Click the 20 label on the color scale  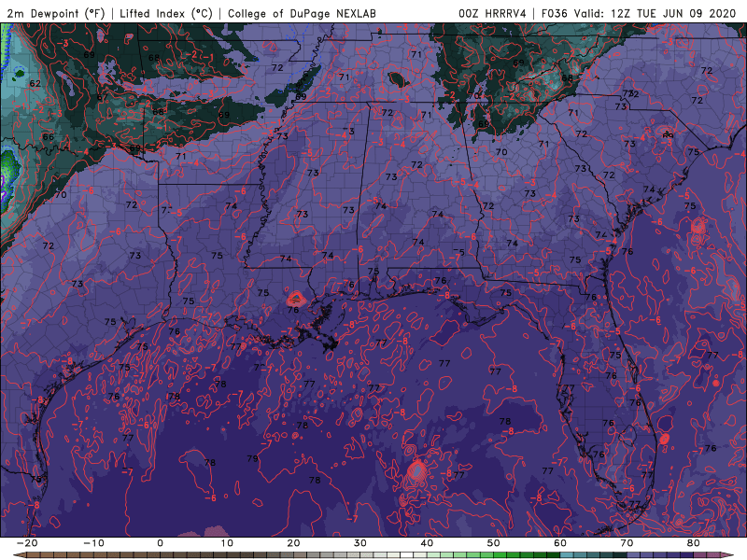(293, 543)
